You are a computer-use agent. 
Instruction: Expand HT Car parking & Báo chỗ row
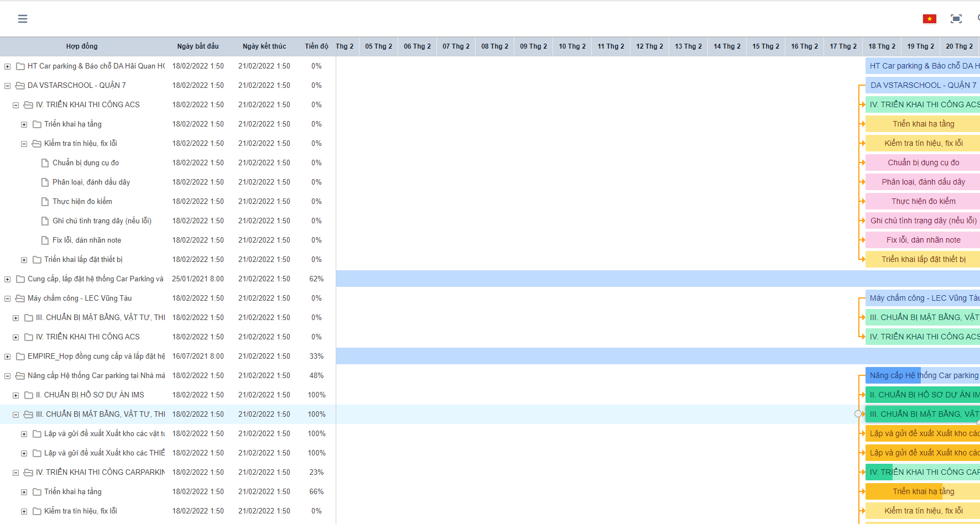pos(8,66)
